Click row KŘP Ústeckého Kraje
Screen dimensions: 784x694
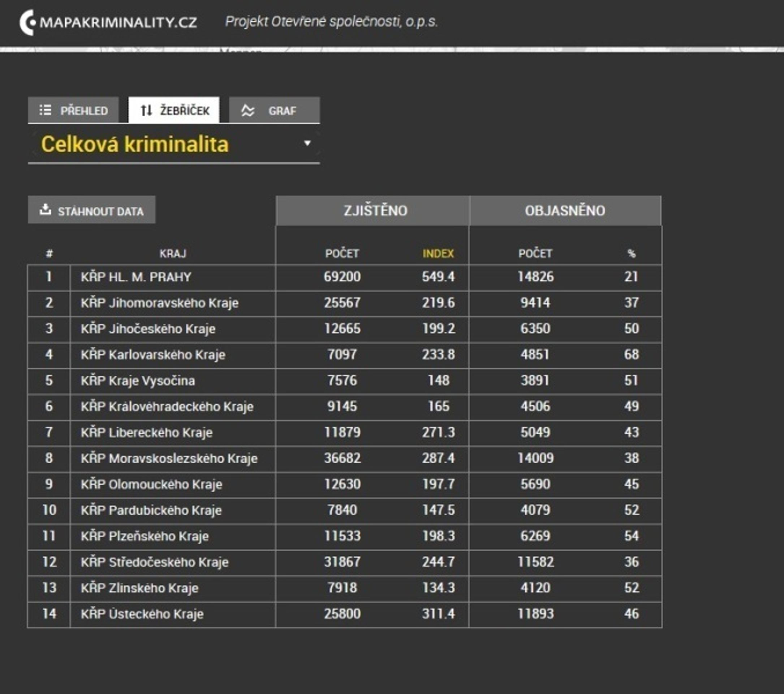344,614
